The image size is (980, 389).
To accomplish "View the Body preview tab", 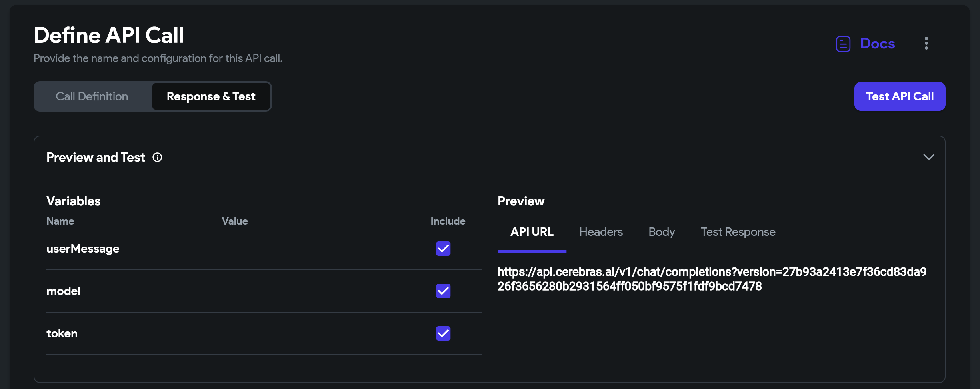I will [x=661, y=231].
